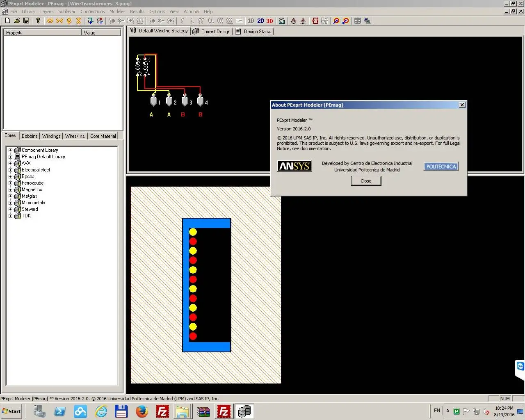Open the Modeler menu
The image size is (525, 420).
[x=117, y=11]
